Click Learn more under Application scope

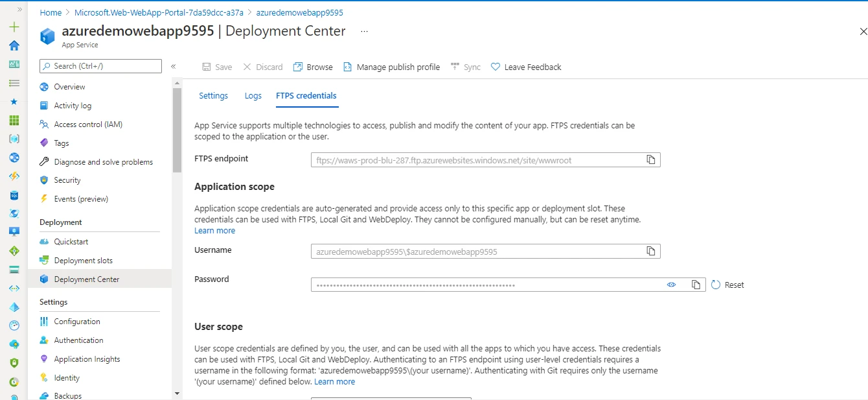pyautogui.click(x=214, y=230)
